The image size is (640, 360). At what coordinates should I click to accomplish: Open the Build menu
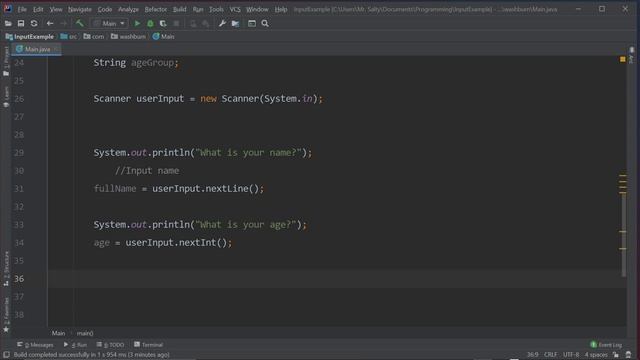tap(180, 9)
